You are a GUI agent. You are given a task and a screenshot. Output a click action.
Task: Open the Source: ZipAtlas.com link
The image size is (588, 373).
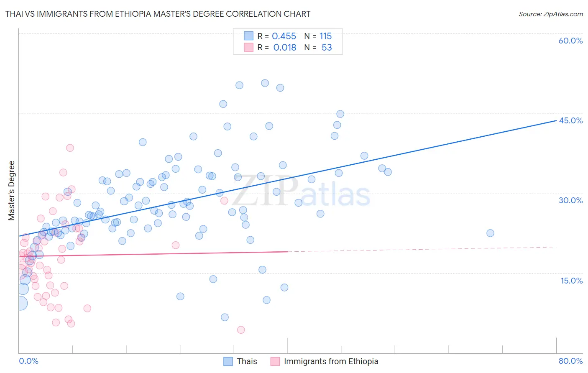[x=551, y=14]
